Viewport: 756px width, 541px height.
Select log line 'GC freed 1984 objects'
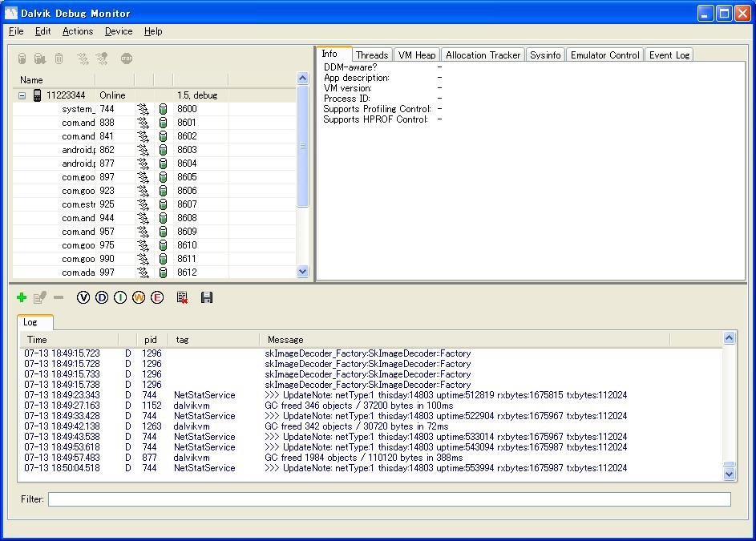tap(371, 458)
